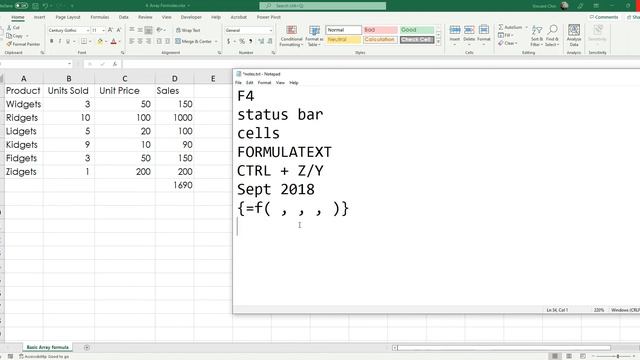640x360 pixels.
Task: Apply Comma Style format
Action: [x=250, y=41]
